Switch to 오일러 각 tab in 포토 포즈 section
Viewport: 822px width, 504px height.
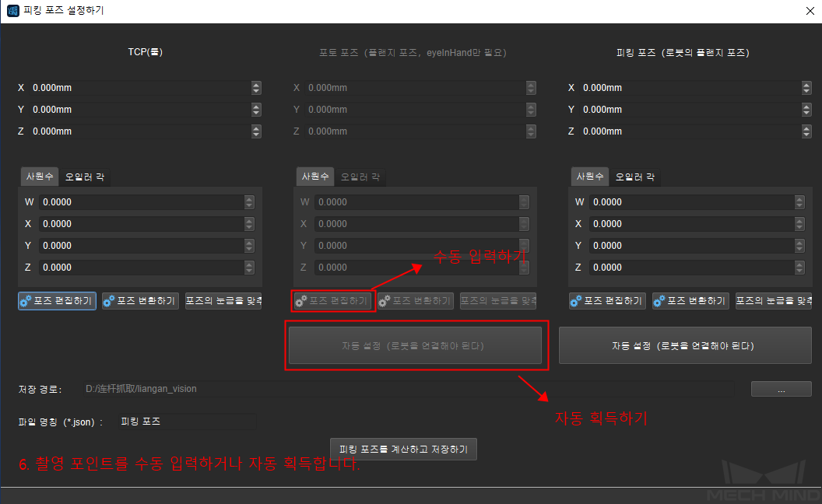[x=360, y=177]
